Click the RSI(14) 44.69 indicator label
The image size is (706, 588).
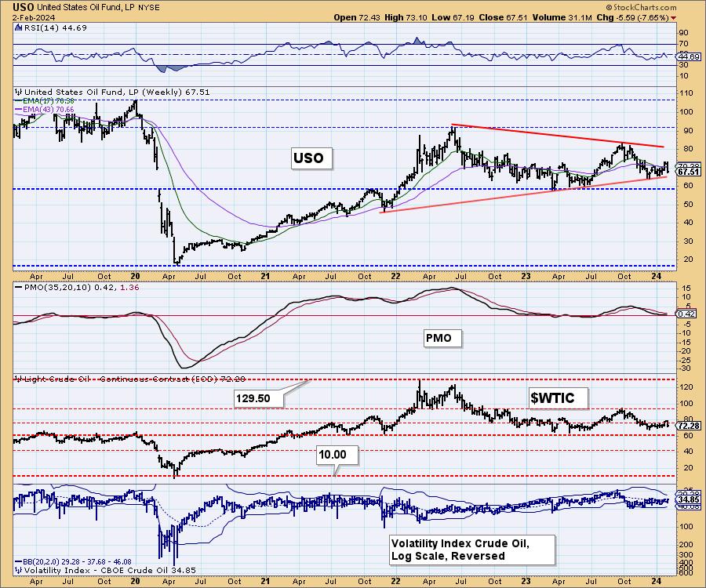[x=55, y=28]
